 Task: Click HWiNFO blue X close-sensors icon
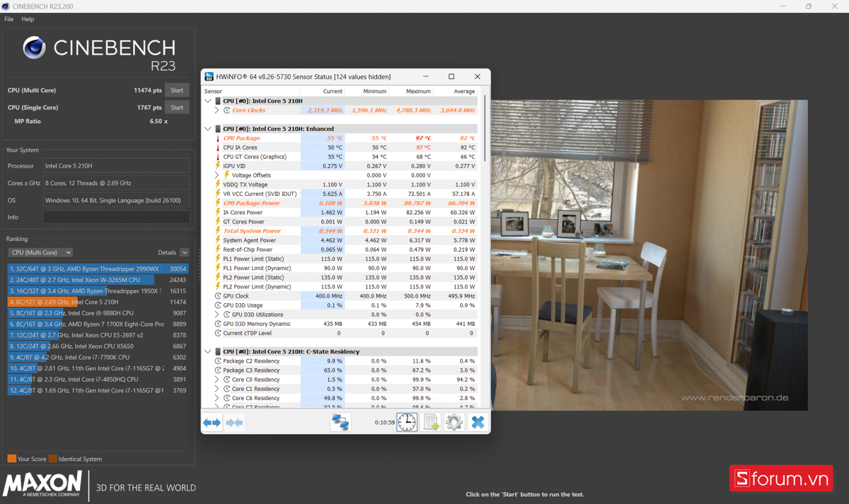click(478, 422)
